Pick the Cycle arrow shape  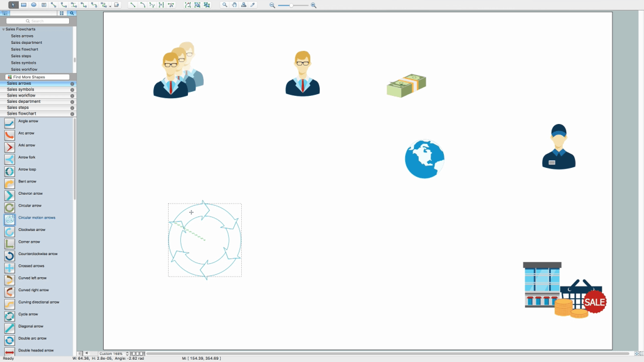pos(9,316)
